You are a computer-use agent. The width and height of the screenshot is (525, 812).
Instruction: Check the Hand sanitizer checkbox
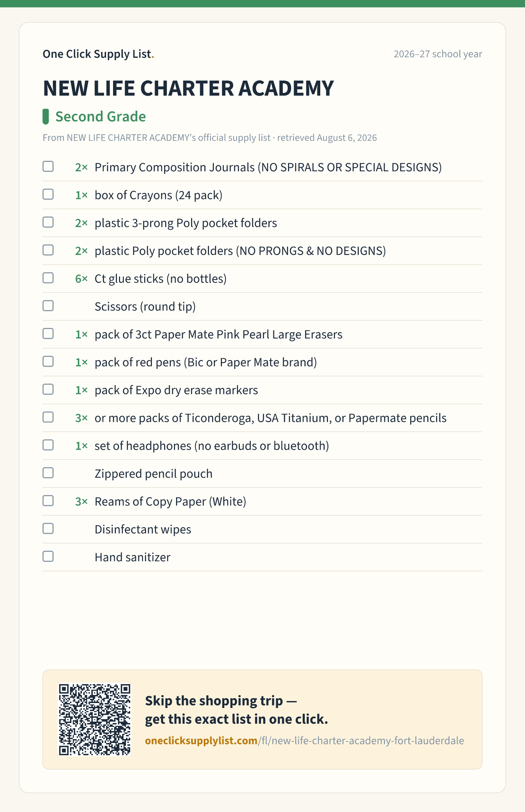pos(48,556)
